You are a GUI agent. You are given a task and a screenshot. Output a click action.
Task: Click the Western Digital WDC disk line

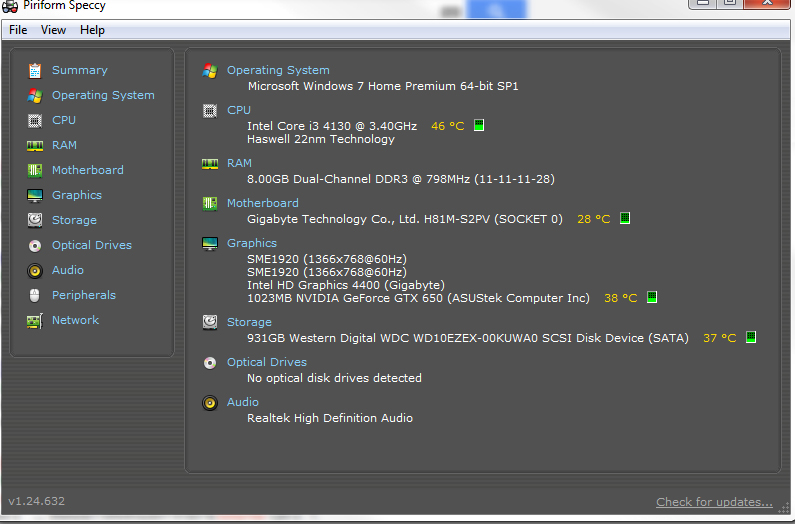[x=468, y=338]
